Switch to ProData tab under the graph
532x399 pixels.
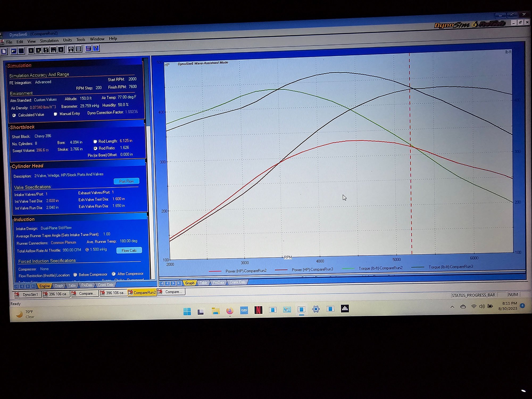(x=218, y=282)
